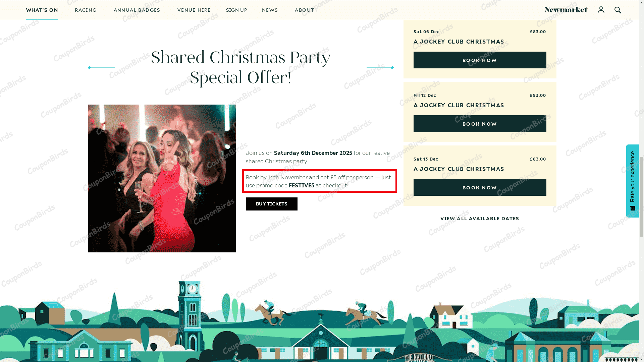The image size is (644, 362).
Task: View all available dates link
Action: [480, 219]
